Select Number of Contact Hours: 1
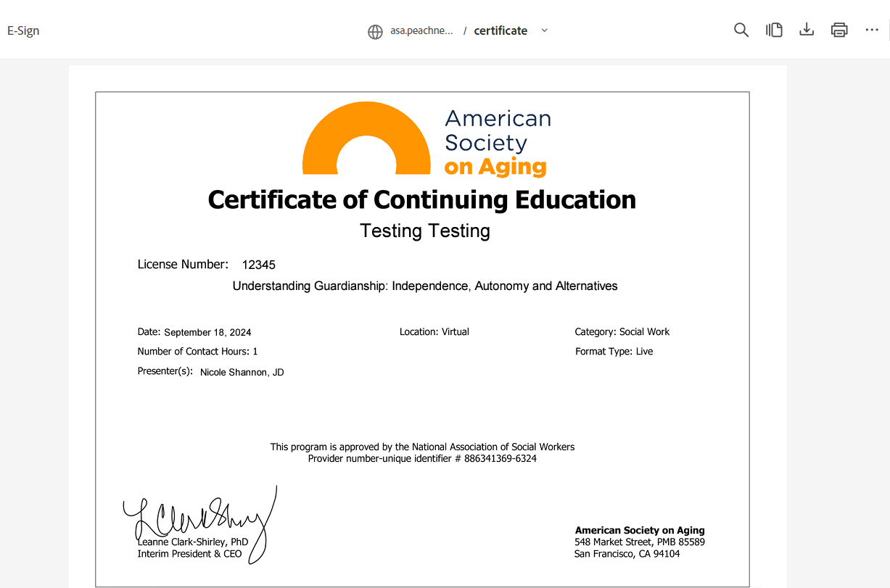The image size is (890, 588). pos(197,352)
